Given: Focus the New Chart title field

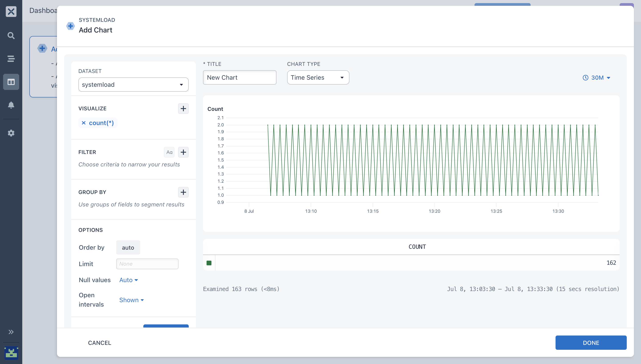Looking at the screenshot, I should click(239, 77).
